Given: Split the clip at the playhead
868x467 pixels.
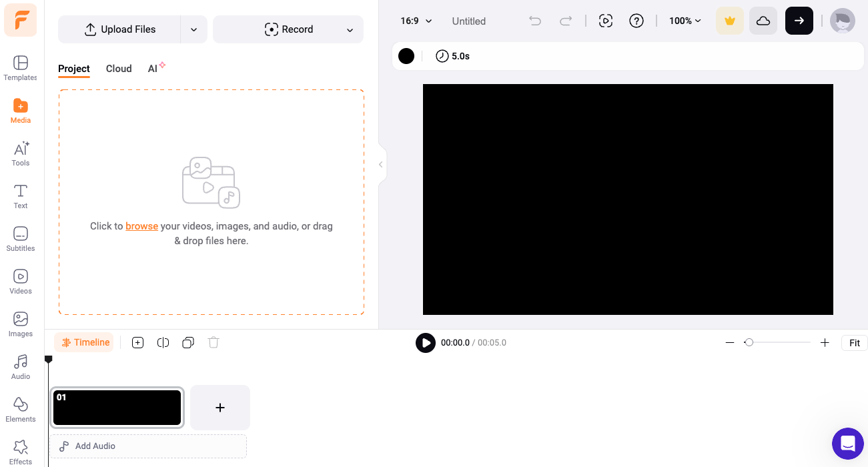Looking at the screenshot, I should (x=163, y=342).
